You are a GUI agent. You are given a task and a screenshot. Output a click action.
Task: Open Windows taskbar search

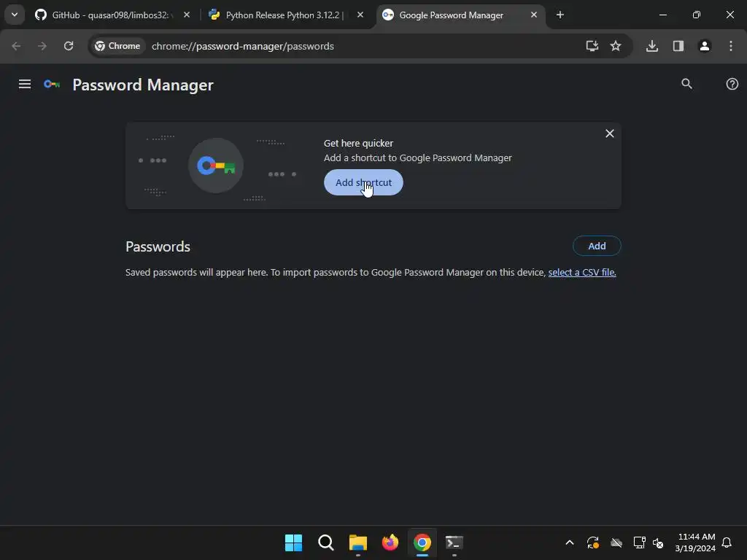point(326,542)
